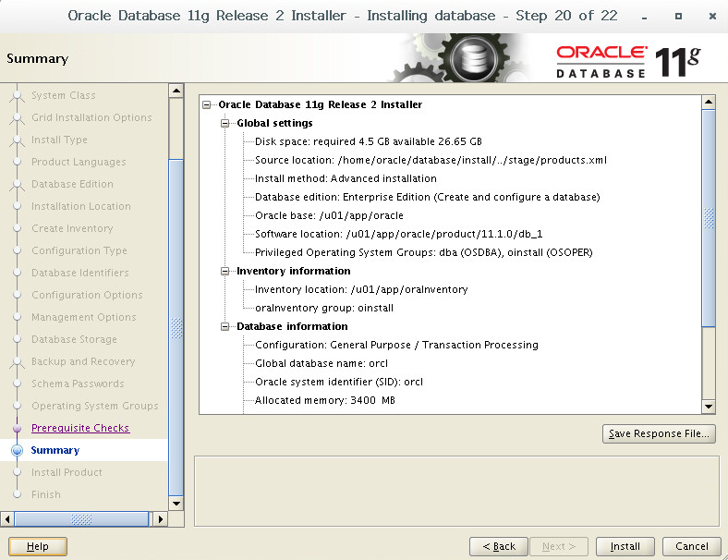Image resolution: width=728 pixels, height=560 pixels.
Task: Open Help for this step
Action: (x=38, y=546)
